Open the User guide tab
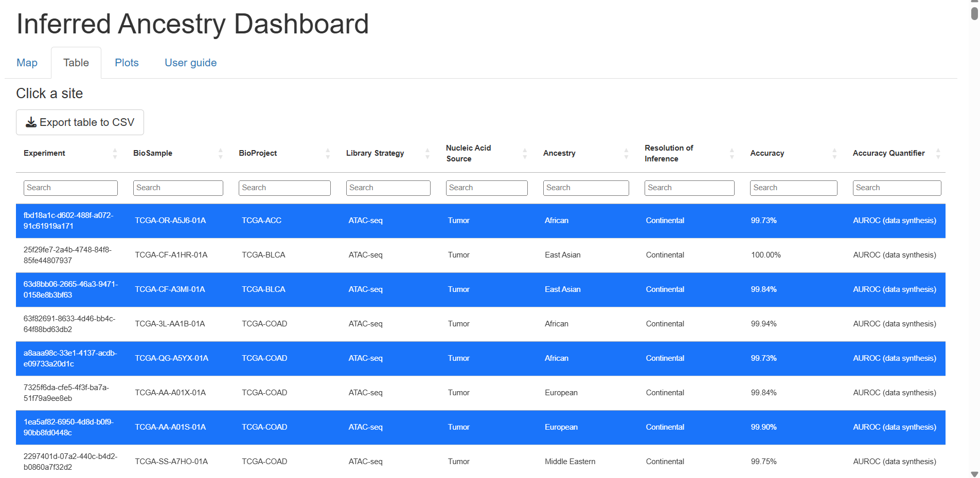 click(190, 63)
